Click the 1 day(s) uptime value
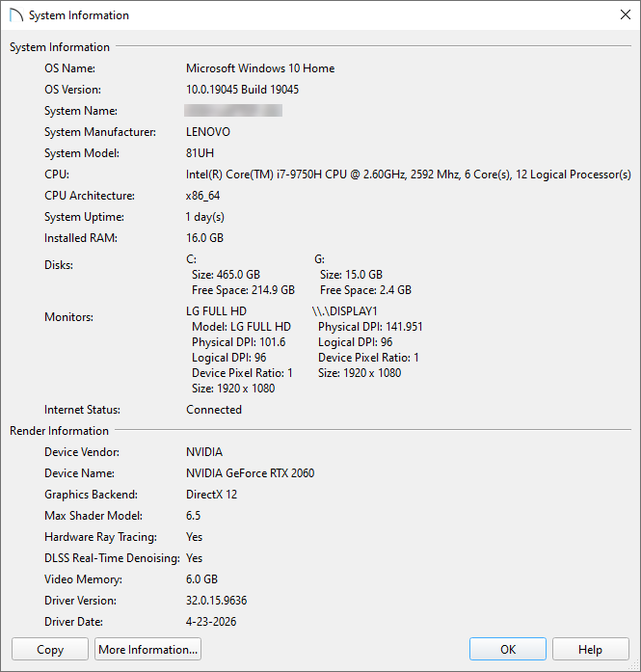The height and width of the screenshot is (672, 641). [x=204, y=217]
